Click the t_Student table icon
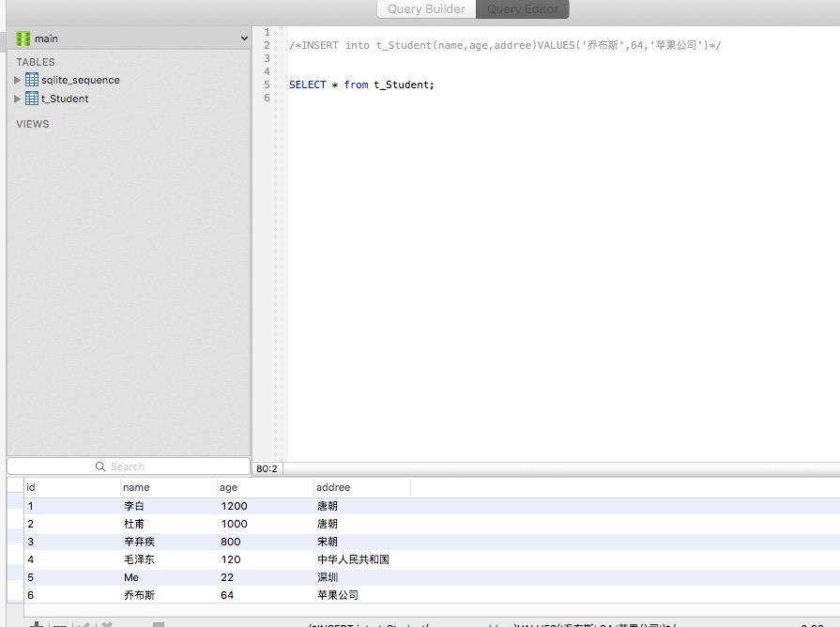This screenshot has height=627, width=840. [x=32, y=99]
